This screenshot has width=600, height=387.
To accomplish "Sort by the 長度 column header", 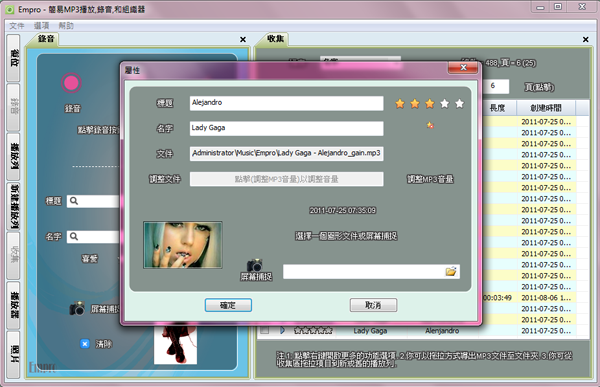I will tap(497, 108).
